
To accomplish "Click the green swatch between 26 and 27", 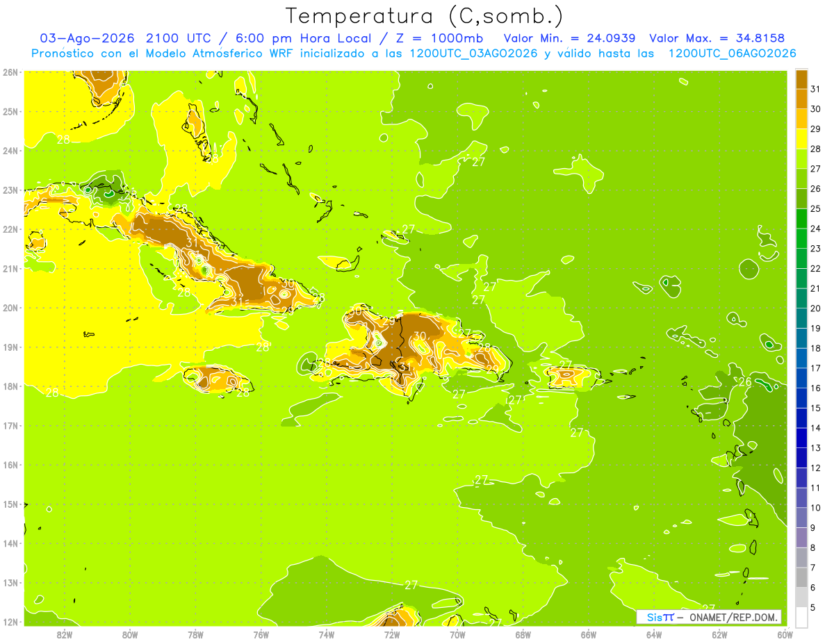I will coord(801,179).
